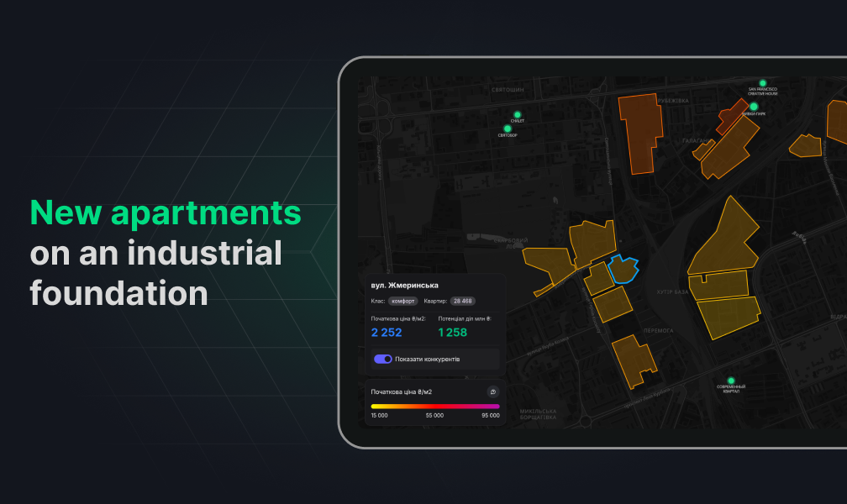Click the San Francisco Creative House marker
Viewport: 847px width, 504px height.
pyautogui.click(x=762, y=83)
